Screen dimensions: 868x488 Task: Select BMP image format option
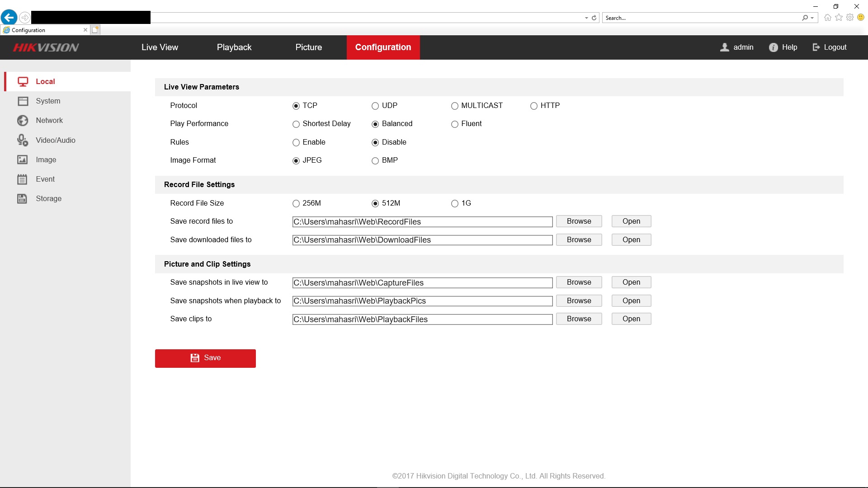[375, 161]
